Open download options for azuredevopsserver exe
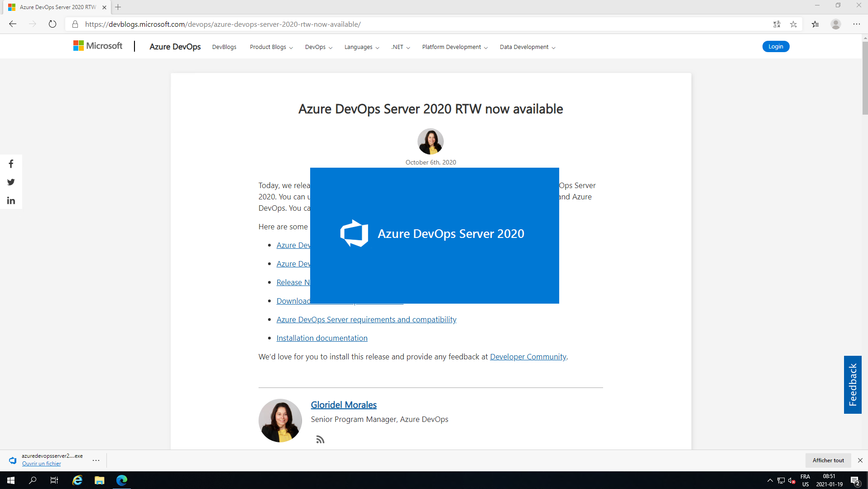The image size is (868, 489). click(96, 460)
